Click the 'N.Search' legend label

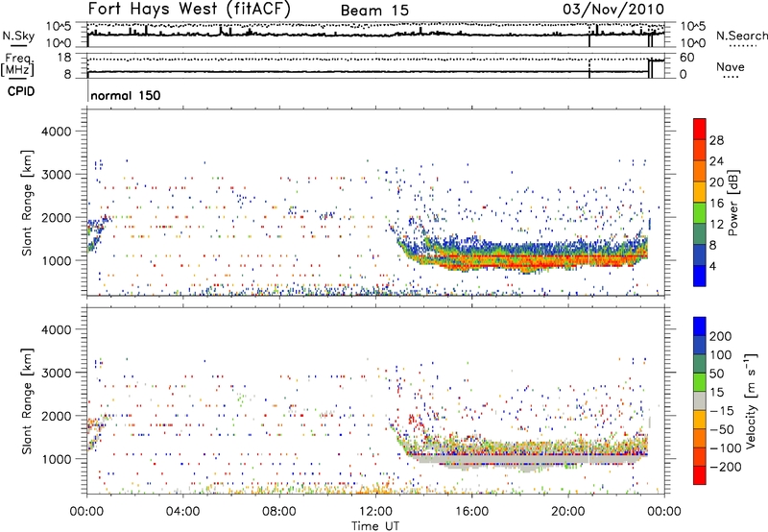tap(741, 36)
